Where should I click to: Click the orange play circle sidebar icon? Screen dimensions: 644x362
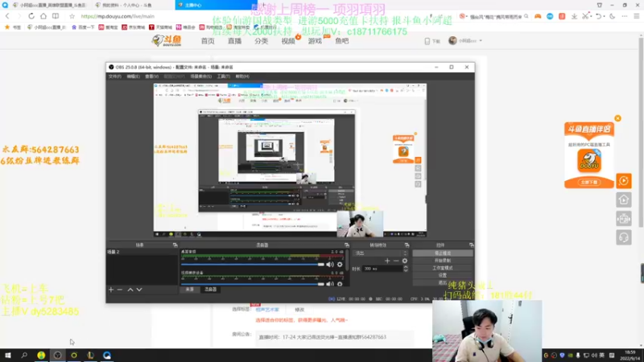tap(624, 180)
